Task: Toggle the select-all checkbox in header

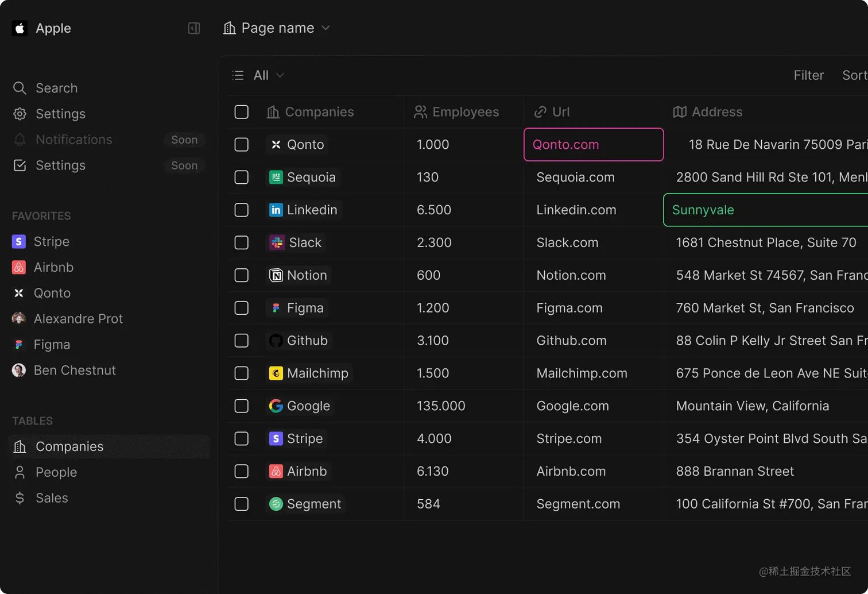Action: coord(242,112)
